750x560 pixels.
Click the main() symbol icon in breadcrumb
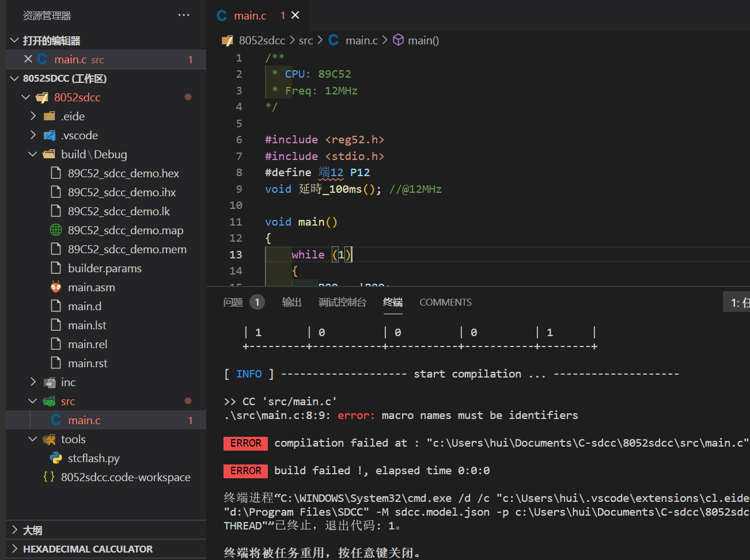click(398, 40)
